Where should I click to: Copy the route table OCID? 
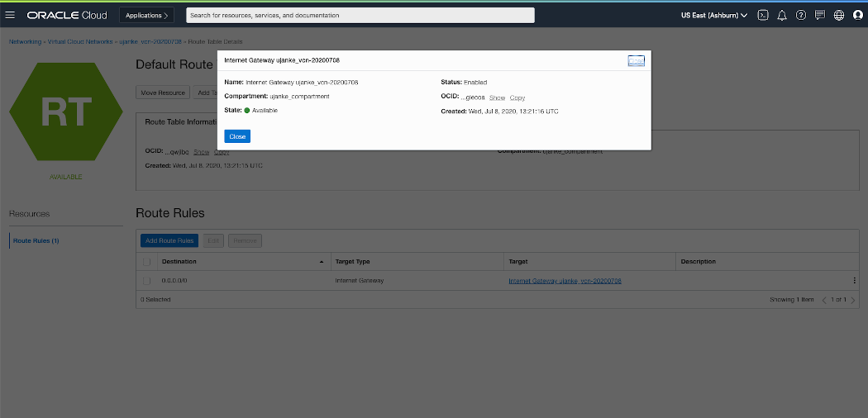222,151
